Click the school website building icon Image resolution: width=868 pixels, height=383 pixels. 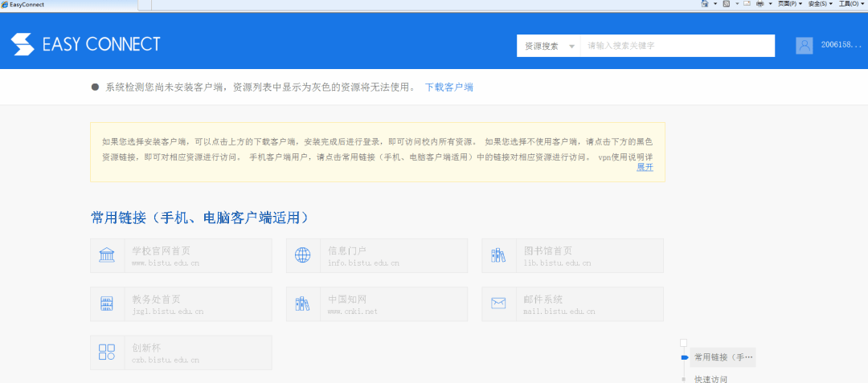click(x=107, y=256)
